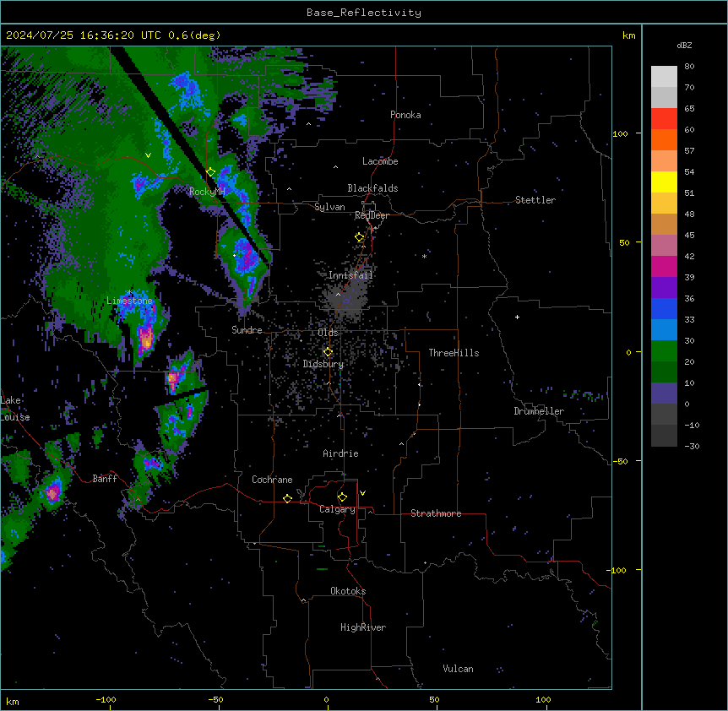Viewport: 728px width, 711px height.
Task: Pick the red swatch between 65 and 60 dBZ
Action: point(664,119)
